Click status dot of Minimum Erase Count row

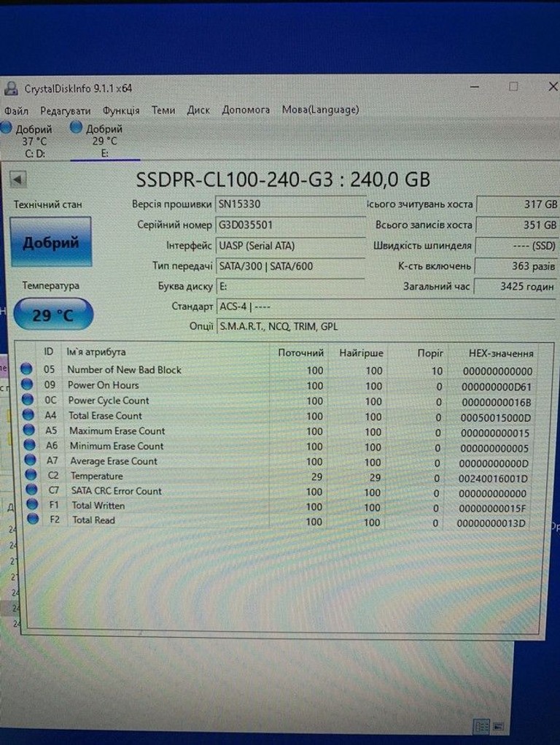click(x=30, y=445)
